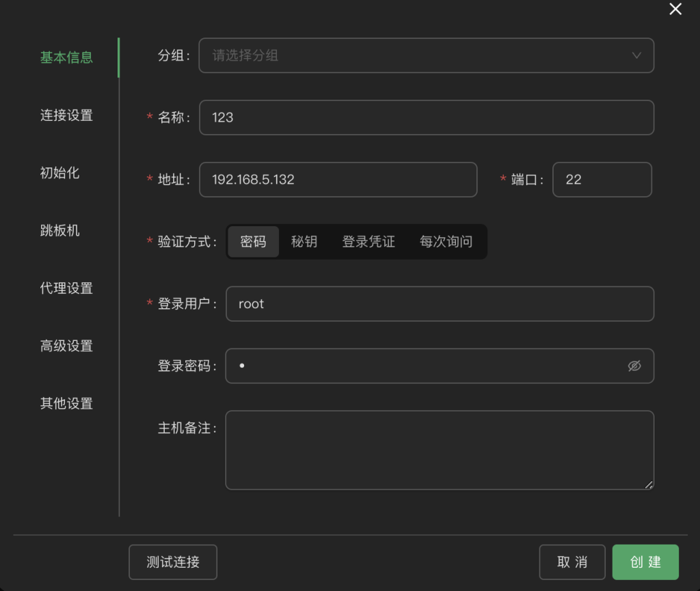
Task: Open 高级设置 tab
Action: [66, 346]
